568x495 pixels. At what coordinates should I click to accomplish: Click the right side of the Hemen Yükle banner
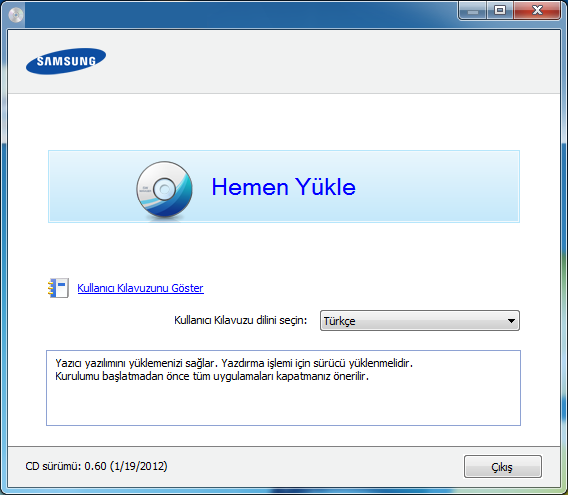click(438, 187)
